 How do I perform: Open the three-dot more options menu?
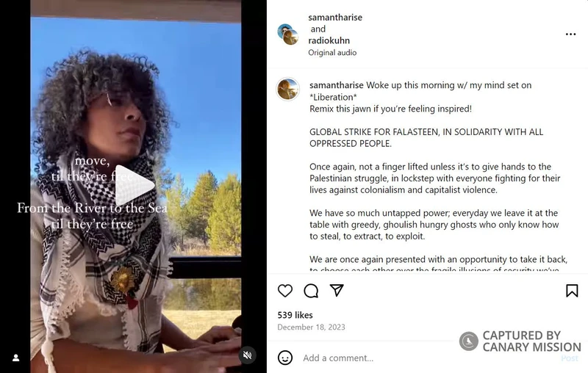(570, 34)
